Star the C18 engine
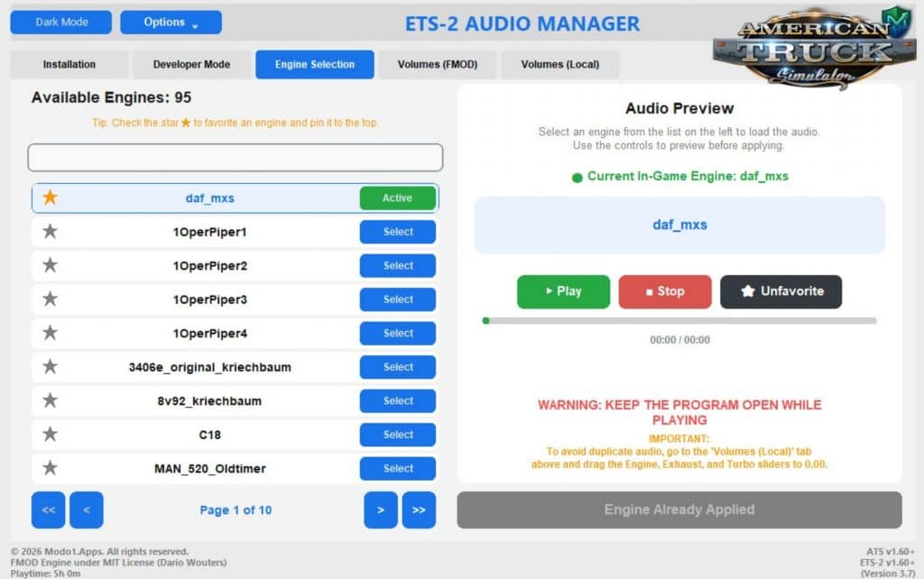This screenshot has height=579, width=924. click(x=51, y=434)
